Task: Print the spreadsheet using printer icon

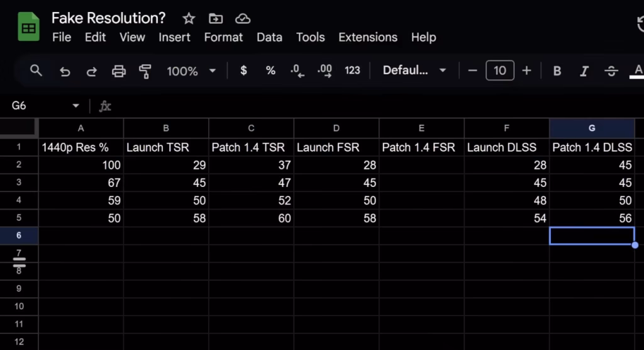Action: coord(118,71)
